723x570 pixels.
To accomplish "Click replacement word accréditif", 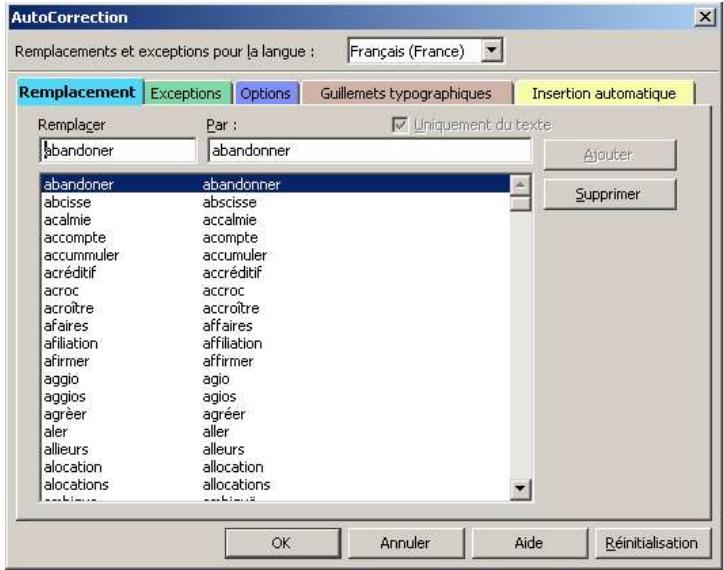I will (232, 273).
